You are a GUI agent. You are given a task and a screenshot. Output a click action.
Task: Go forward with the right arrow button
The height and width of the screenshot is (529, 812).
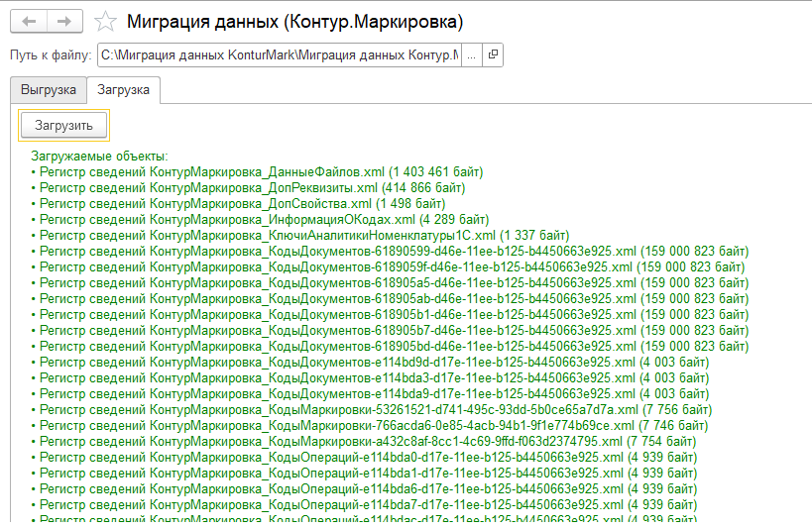64,21
